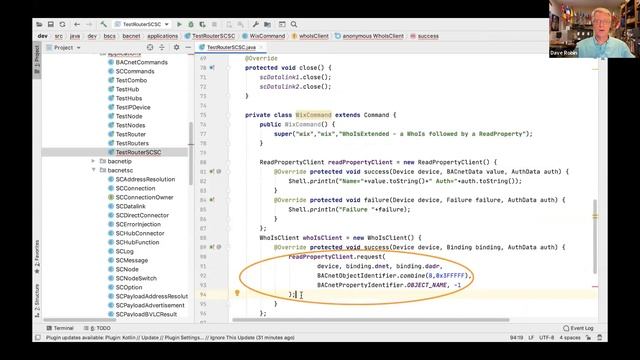
Task: Click the collapse all icon in Project panel
Action: [x=162, y=48]
